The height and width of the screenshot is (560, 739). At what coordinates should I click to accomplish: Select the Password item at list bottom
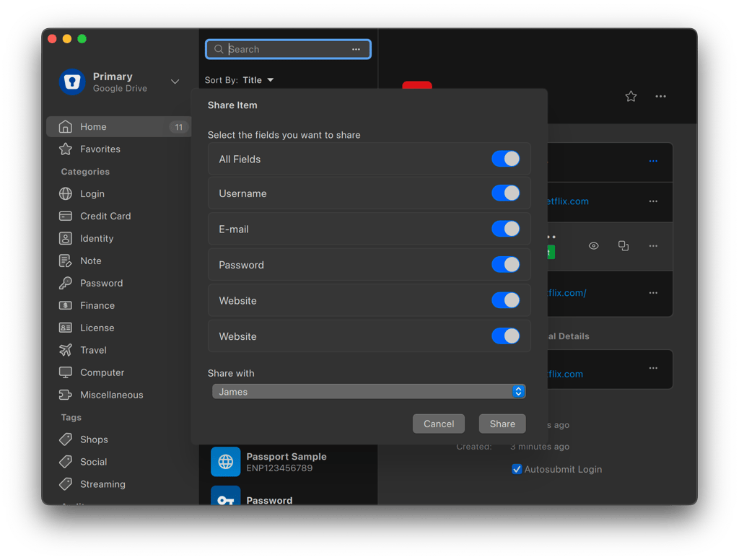click(x=289, y=496)
